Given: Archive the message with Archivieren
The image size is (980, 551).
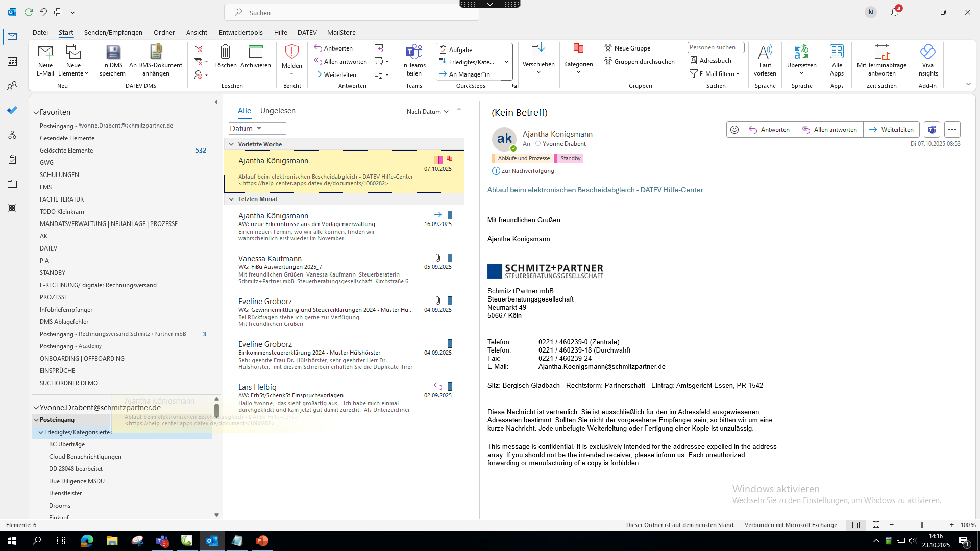Looking at the screenshot, I should pos(255,57).
